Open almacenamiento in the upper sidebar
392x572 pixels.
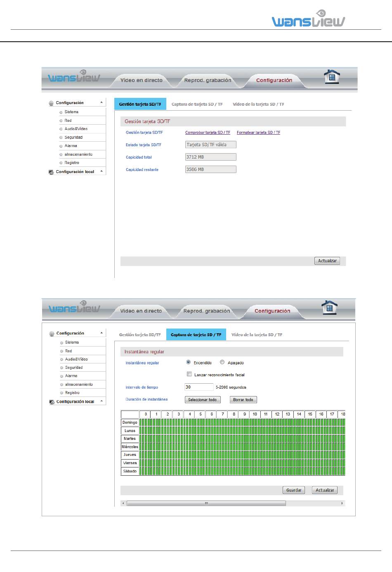(x=78, y=154)
